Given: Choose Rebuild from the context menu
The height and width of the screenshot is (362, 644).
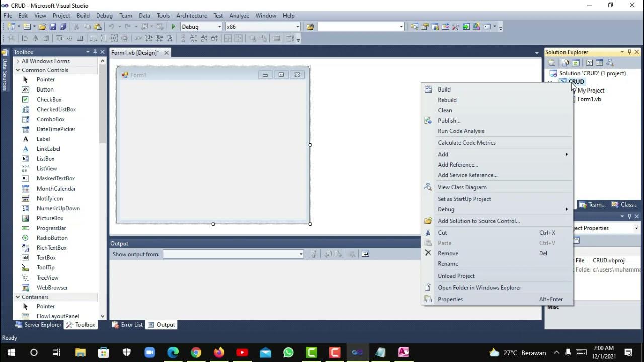Looking at the screenshot, I should point(497,100).
